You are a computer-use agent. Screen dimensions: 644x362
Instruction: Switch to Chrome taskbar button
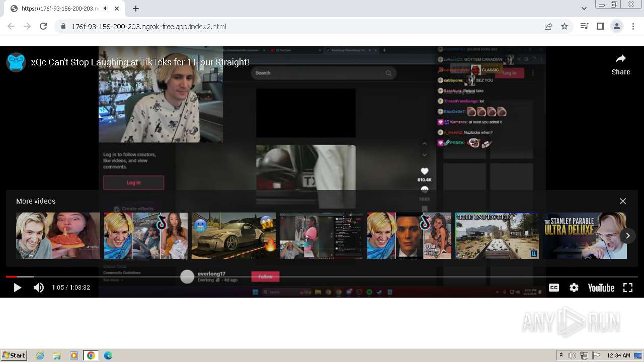tap(91, 355)
